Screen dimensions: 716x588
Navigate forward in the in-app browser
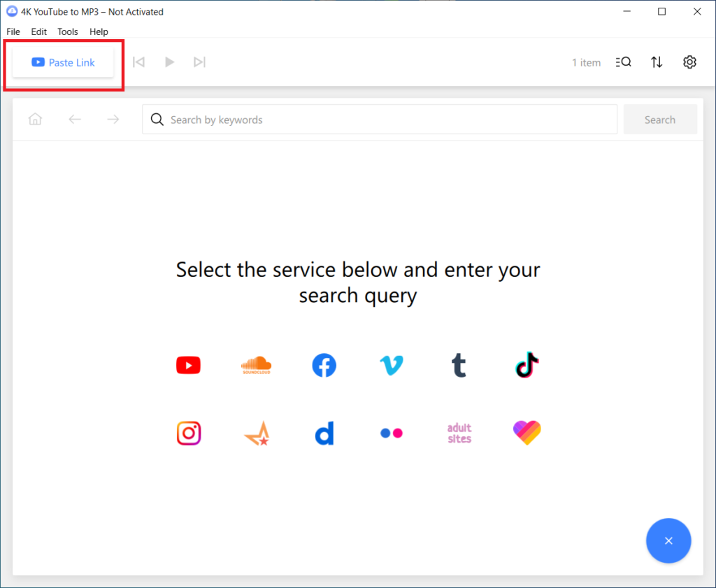click(x=113, y=120)
